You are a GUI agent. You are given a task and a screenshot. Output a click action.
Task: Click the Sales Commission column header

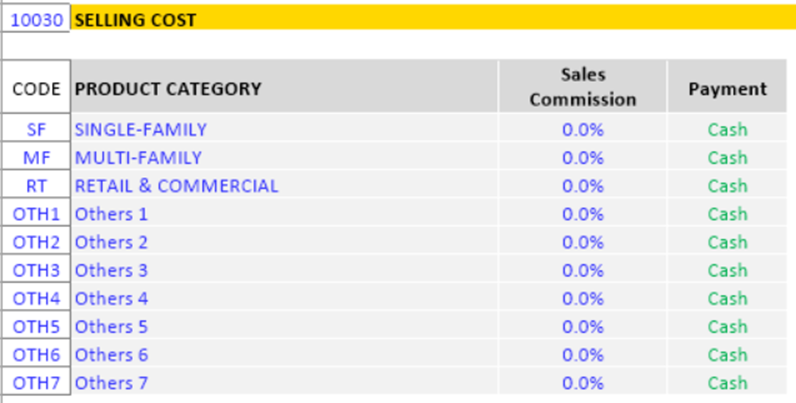point(582,87)
